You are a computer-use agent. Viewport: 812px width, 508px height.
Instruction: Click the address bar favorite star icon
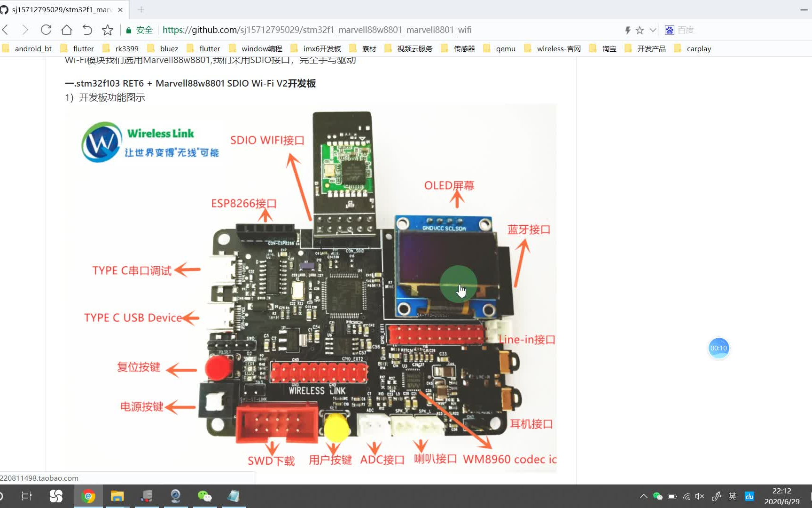[x=640, y=30]
